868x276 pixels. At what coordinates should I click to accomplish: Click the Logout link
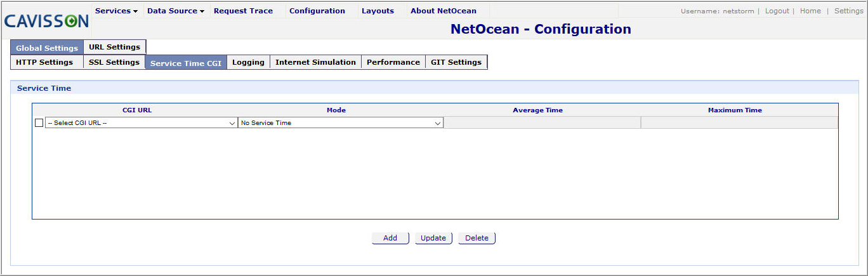777,11
